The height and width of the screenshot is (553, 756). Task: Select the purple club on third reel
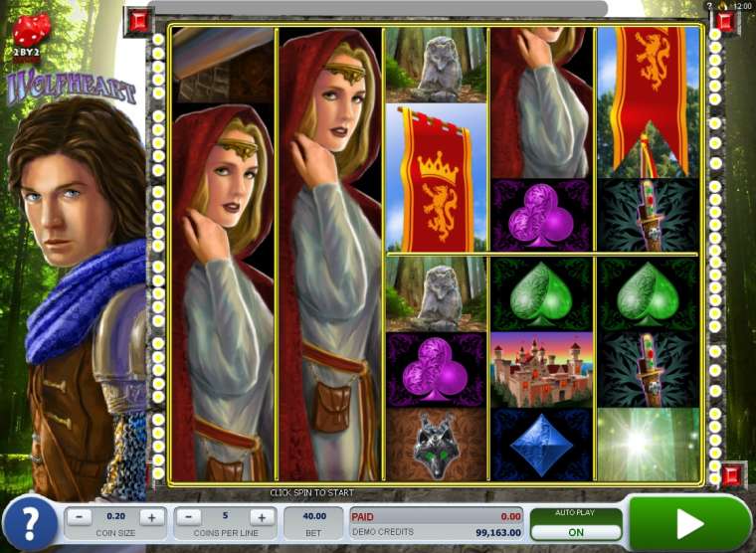(x=437, y=369)
